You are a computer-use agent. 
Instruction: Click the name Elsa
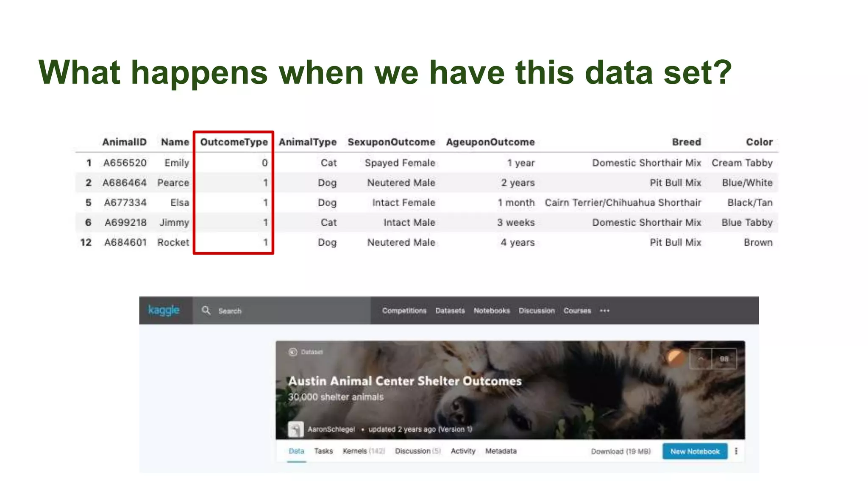[180, 202]
